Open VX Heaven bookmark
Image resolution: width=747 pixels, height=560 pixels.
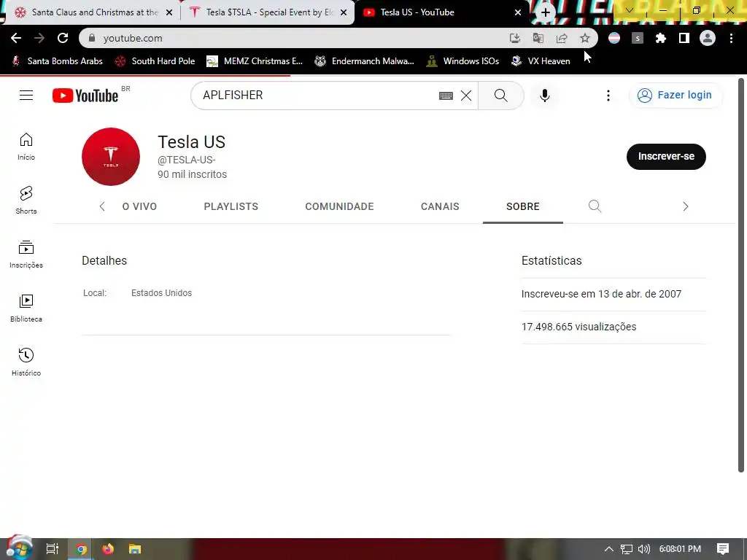click(x=541, y=61)
